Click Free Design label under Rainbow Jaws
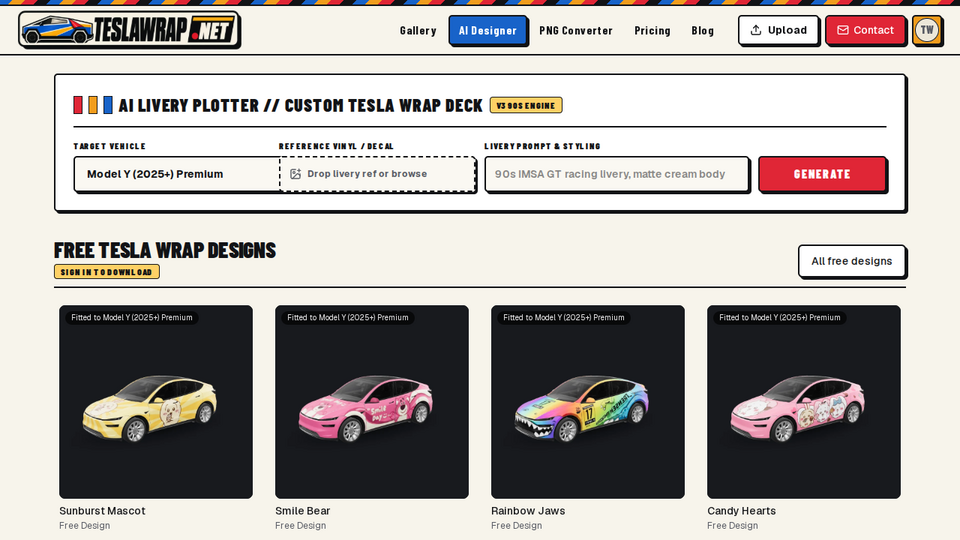Image resolution: width=960 pixels, height=540 pixels. pos(517,525)
